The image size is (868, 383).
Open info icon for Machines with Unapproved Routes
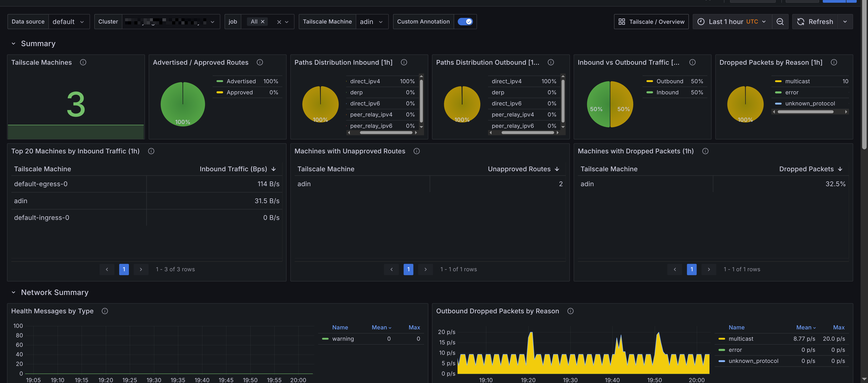pos(417,151)
